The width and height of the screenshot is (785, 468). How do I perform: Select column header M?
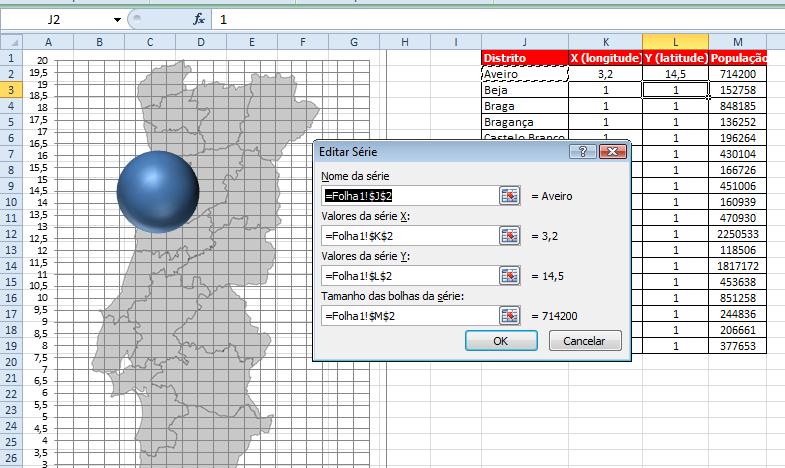(737, 42)
